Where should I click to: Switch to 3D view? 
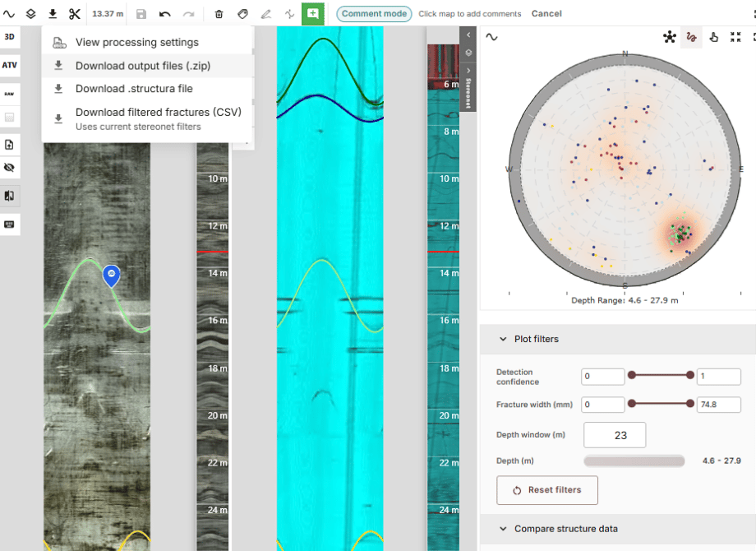[x=9, y=37]
